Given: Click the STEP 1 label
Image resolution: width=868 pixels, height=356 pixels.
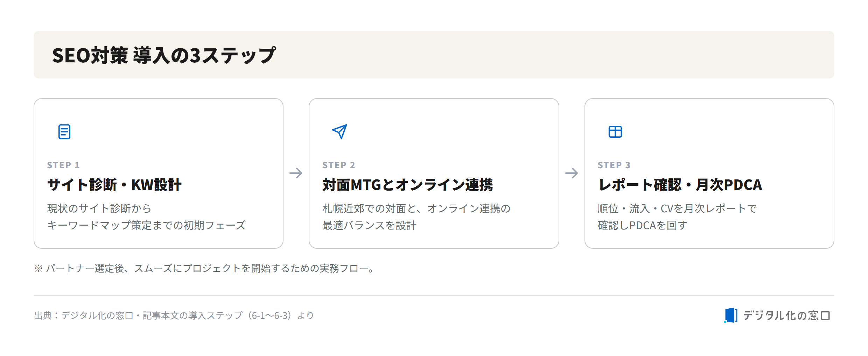Looking at the screenshot, I should [63, 165].
